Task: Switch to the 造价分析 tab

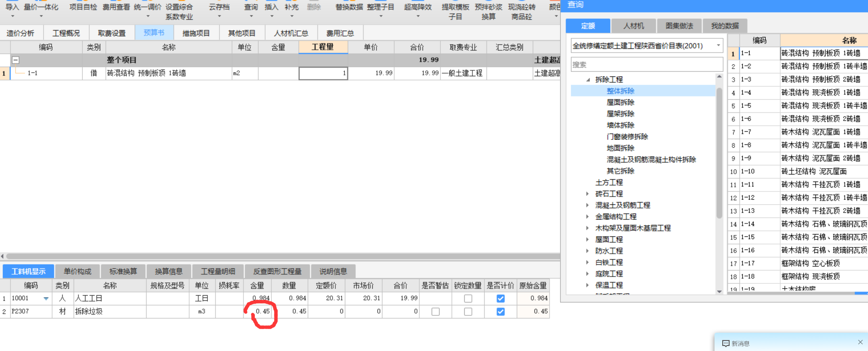Action: coord(21,33)
